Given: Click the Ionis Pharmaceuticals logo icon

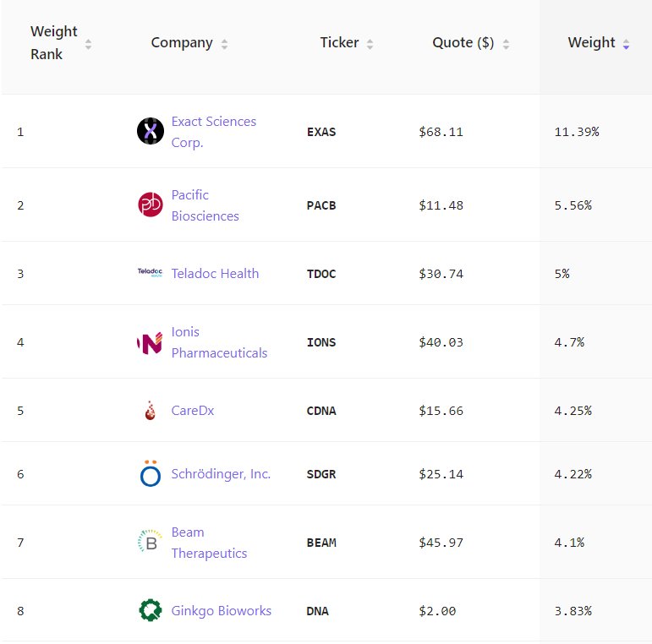Looking at the screenshot, I should (x=150, y=342).
